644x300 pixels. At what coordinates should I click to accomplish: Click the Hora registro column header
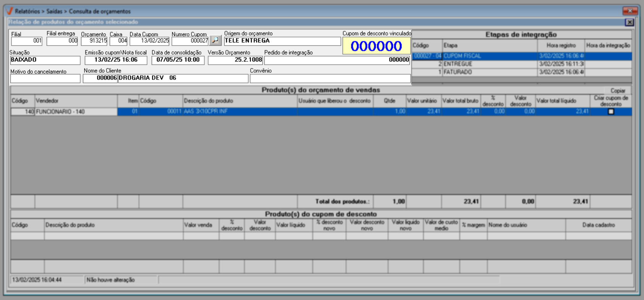[560, 45]
